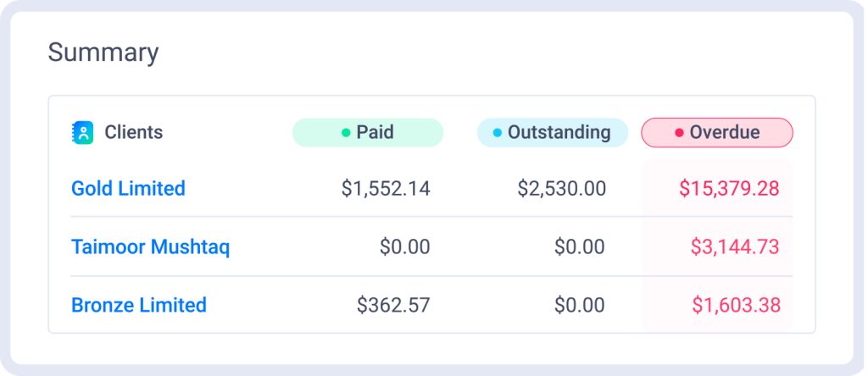Click Bronze Limited outstanding amount $0.00
Screen dimensions: 868x376
click(580, 305)
